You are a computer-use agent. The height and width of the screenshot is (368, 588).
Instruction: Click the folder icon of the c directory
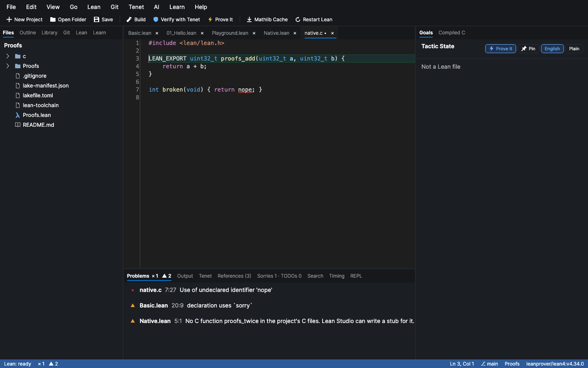pos(18,56)
